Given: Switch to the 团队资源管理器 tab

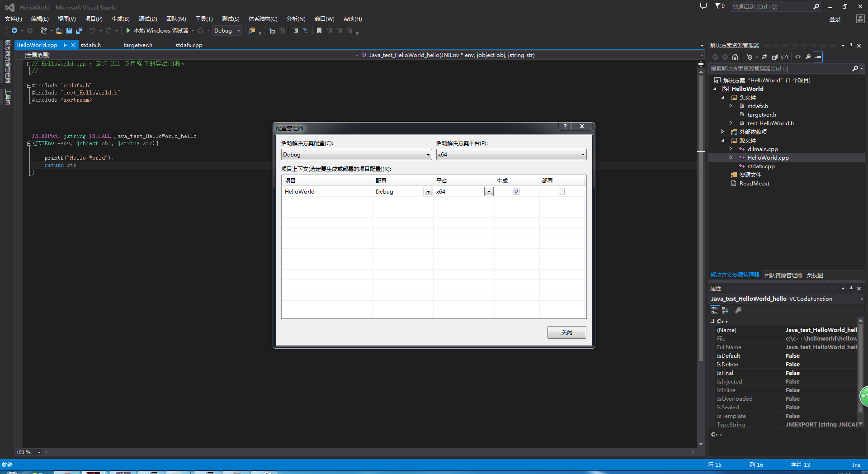Looking at the screenshot, I should 783,275.
